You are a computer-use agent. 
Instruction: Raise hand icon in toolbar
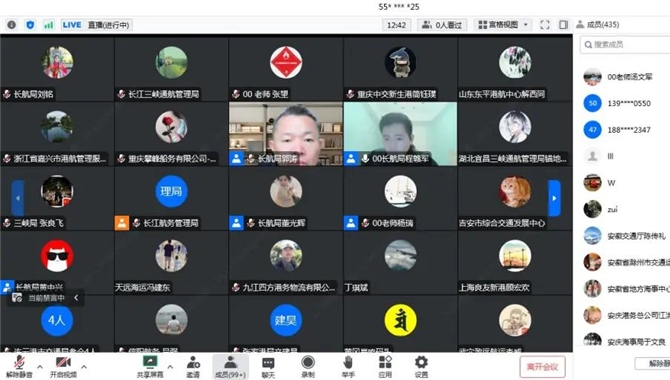348,367
